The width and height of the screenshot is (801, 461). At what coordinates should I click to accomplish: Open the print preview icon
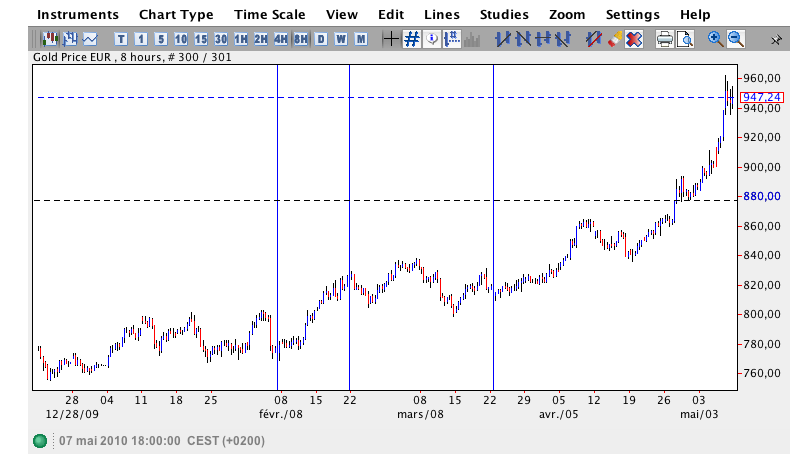(x=685, y=39)
